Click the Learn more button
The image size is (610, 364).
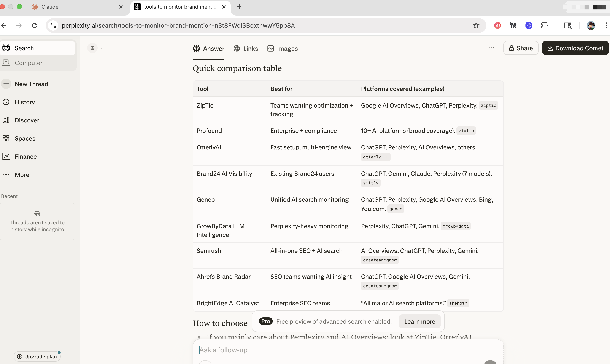tap(419, 321)
